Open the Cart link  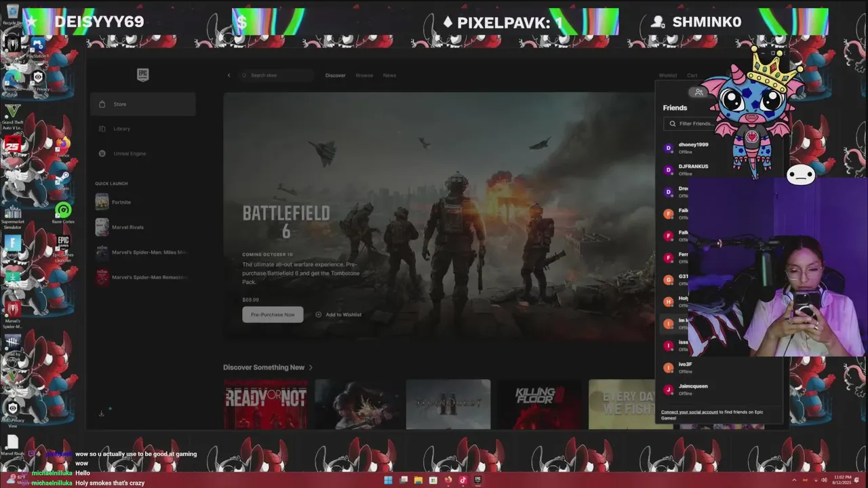click(692, 76)
